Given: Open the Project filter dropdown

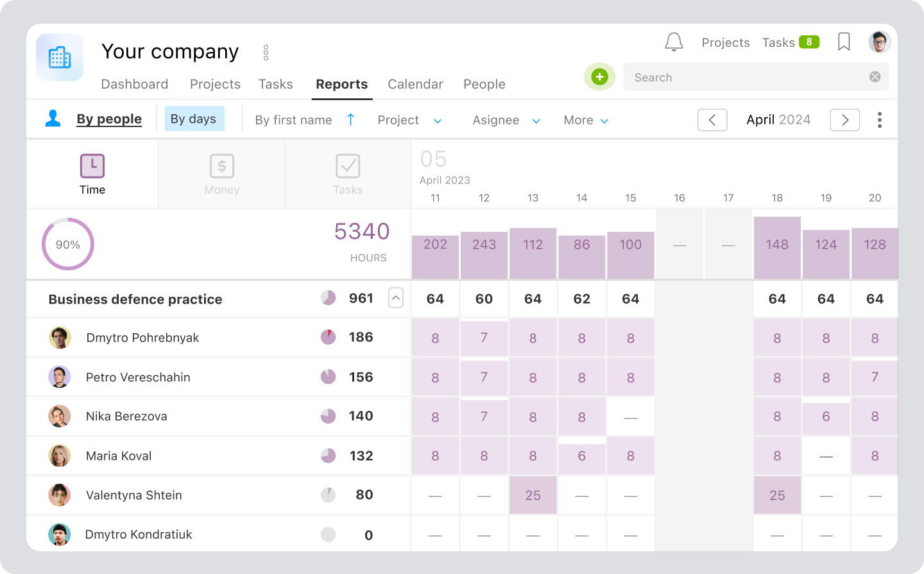Looking at the screenshot, I should pyautogui.click(x=409, y=120).
